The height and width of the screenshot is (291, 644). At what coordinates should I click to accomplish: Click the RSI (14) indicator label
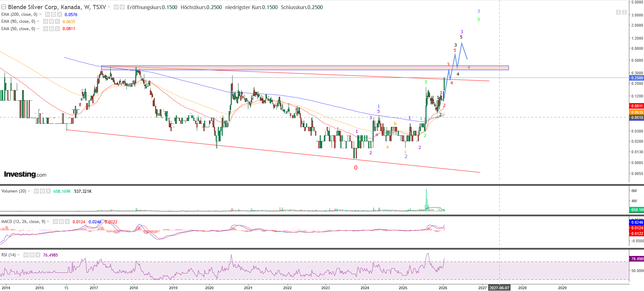tap(9, 255)
